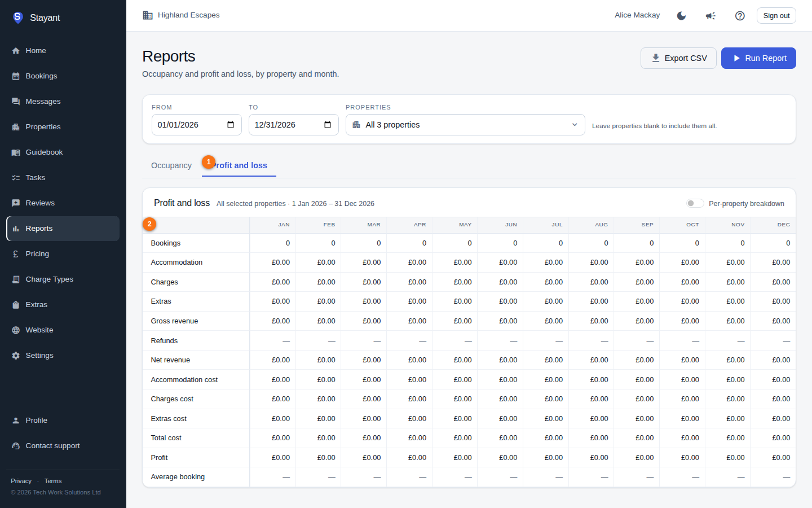Open the Guidebook page
The image size is (812, 508).
click(x=63, y=152)
